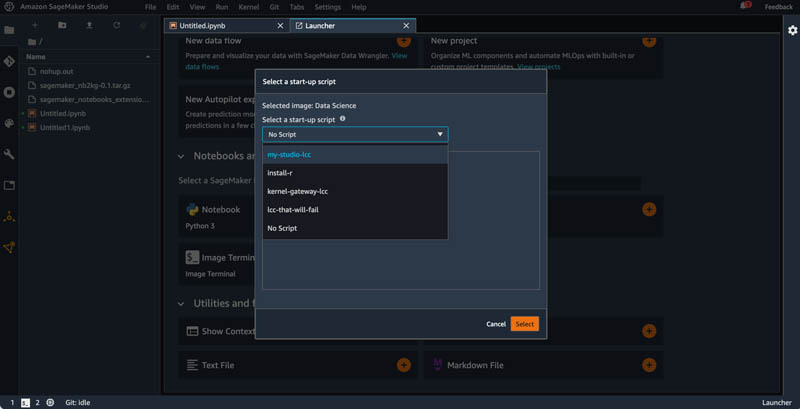Viewport: 800px width, 409px height.
Task: Click the info icon beside start-up script label
Action: click(342, 119)
